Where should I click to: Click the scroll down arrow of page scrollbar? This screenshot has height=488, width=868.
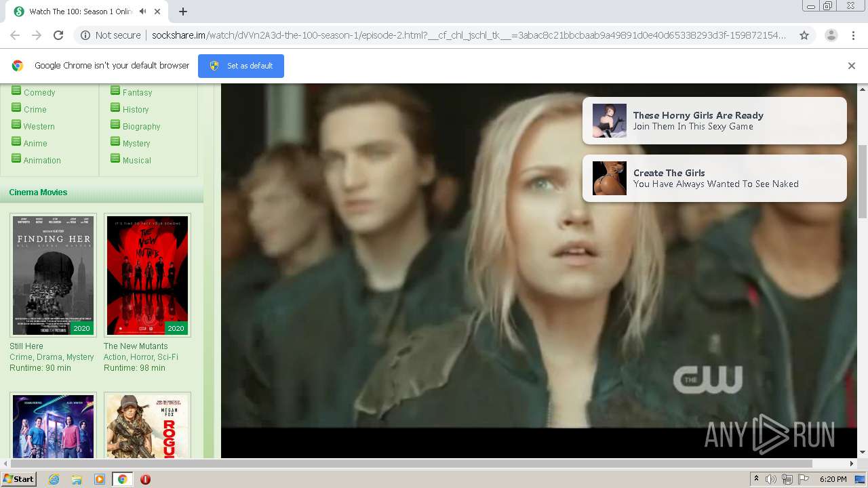863,453
